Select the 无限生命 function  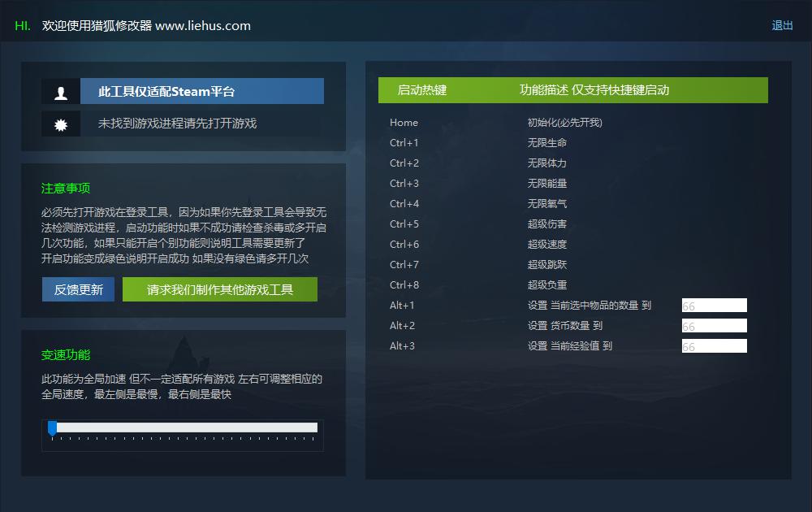[x=546, y=142]
